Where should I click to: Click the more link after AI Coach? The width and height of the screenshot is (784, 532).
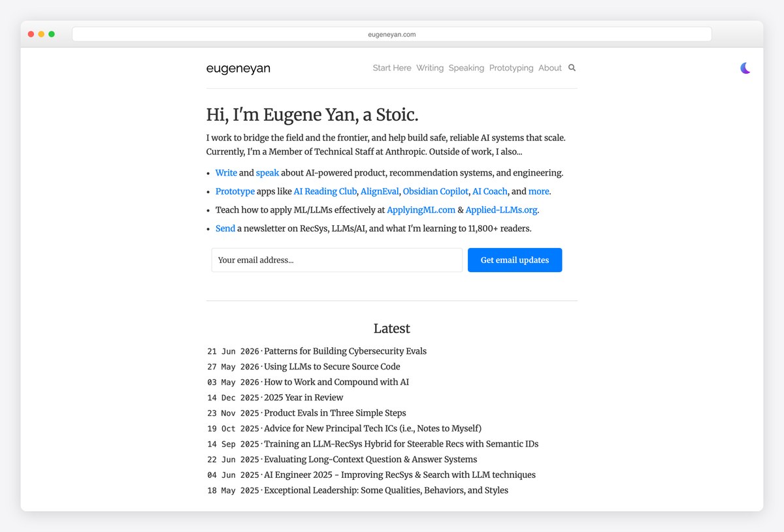pyautogui.click(x=539, y=191)
